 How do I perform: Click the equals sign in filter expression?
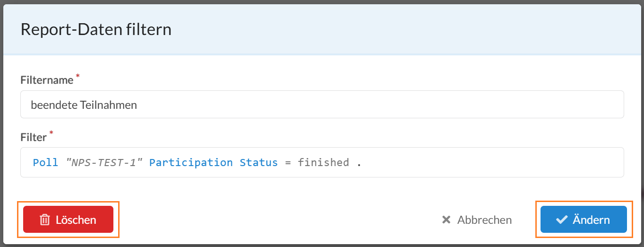pos(288,163)
